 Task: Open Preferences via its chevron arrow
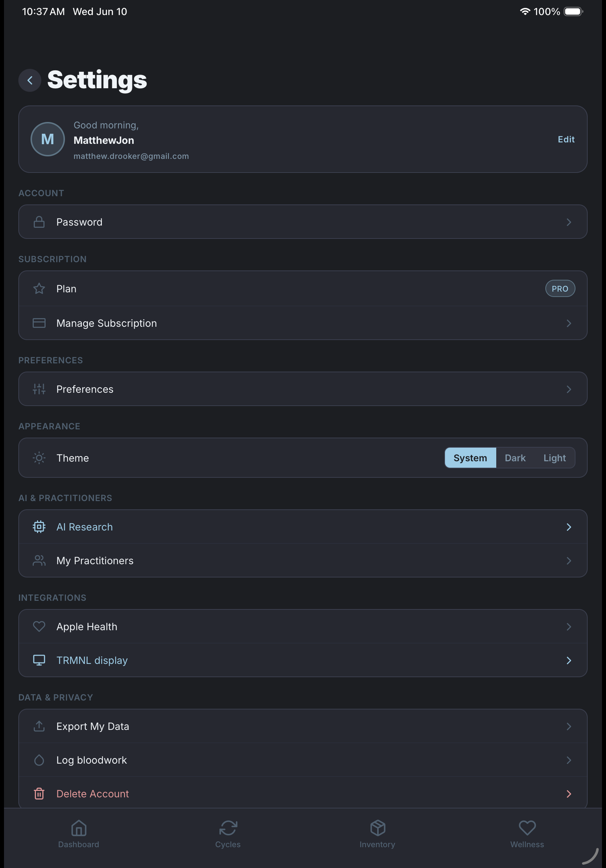point(569,389)
